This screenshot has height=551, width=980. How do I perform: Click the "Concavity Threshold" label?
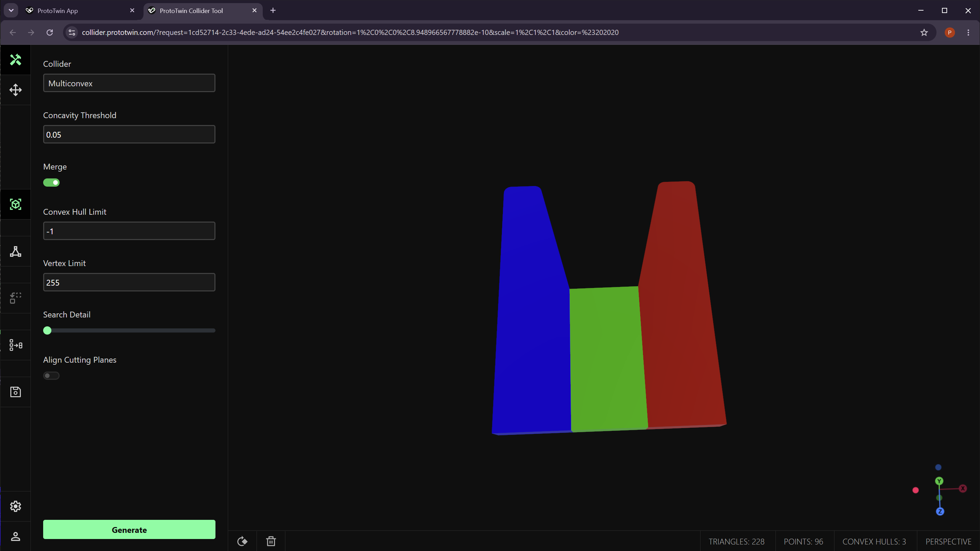tap(79, 115)
